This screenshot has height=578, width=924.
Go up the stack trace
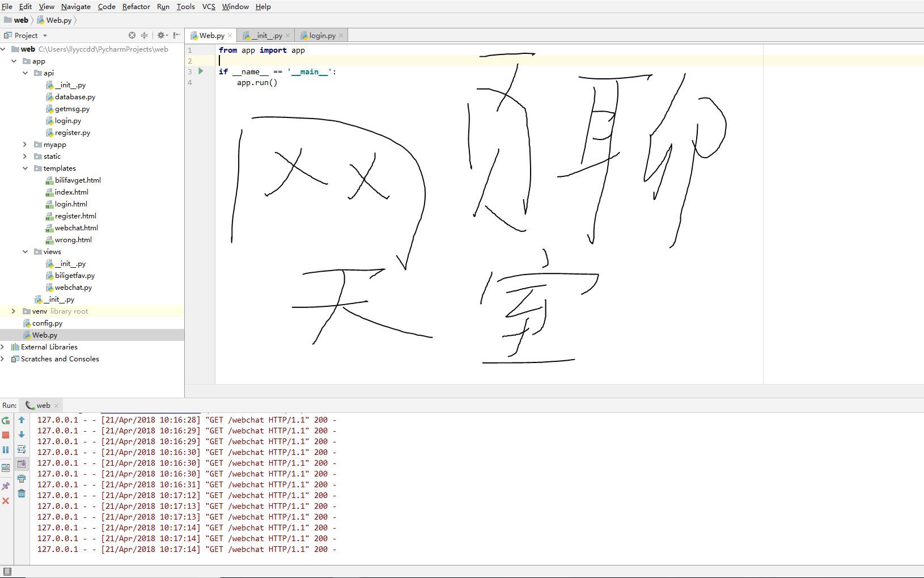tap(22, 420)
